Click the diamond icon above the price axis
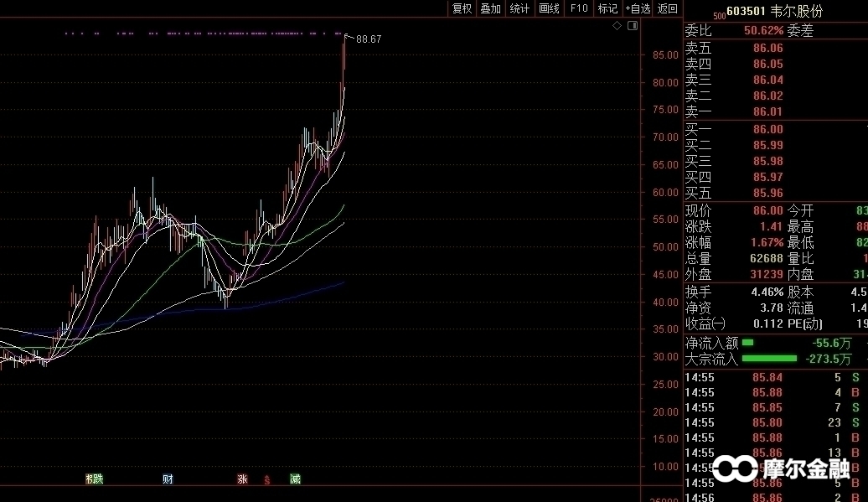The width and height of the screenshot is (868, 502). point(617,26)
